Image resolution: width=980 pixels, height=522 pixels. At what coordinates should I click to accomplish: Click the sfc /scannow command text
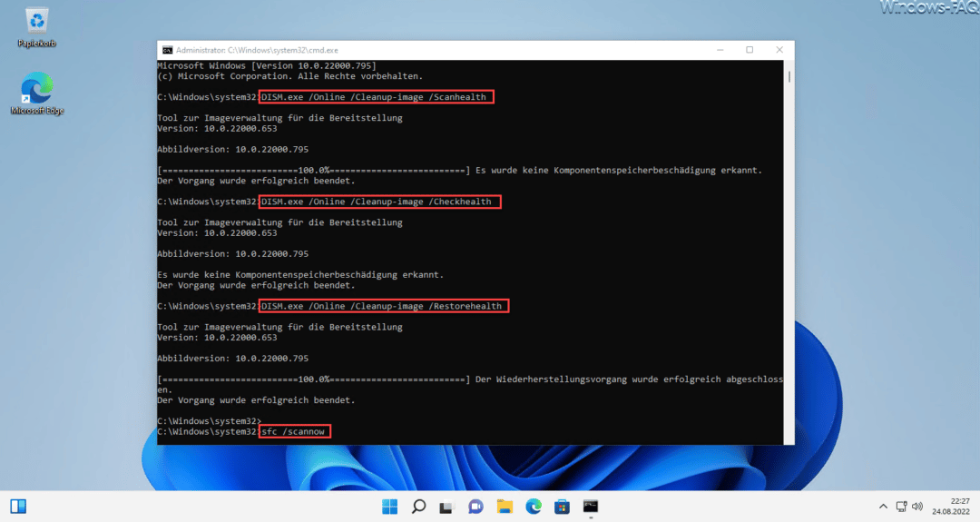293,431
